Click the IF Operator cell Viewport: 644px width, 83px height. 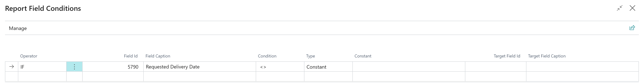(x=42, y=67)
